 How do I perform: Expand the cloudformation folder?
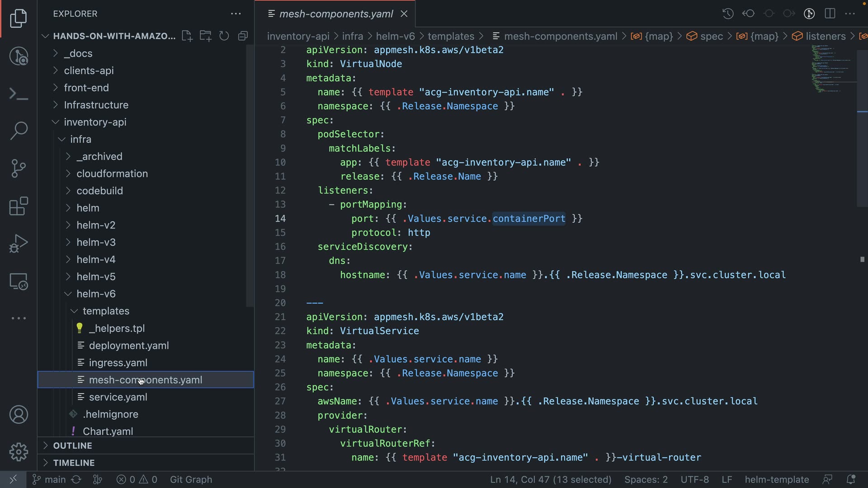coord(112,174)
